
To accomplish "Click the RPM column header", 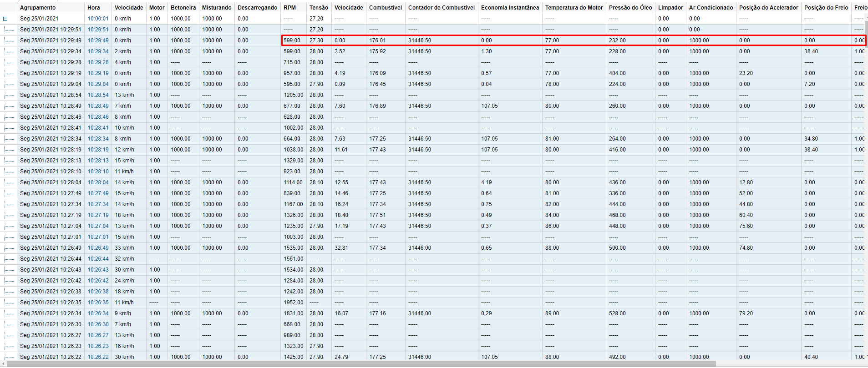I will click(289, 8).
